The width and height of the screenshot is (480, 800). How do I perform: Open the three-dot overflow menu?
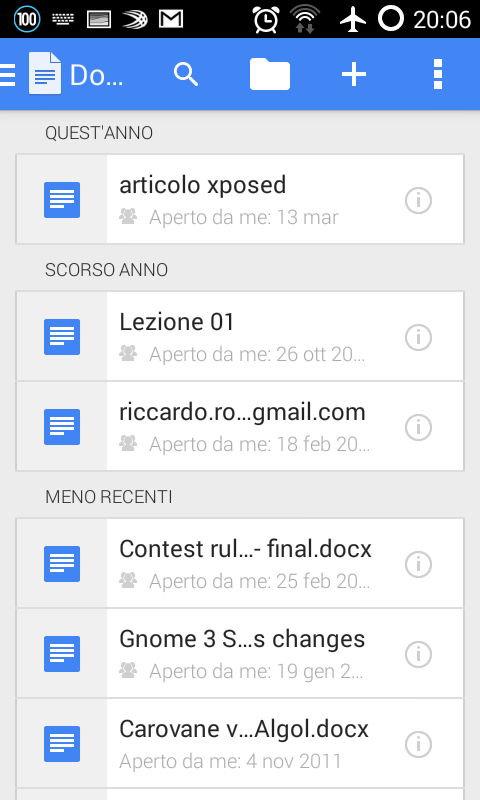coord(438,74)
